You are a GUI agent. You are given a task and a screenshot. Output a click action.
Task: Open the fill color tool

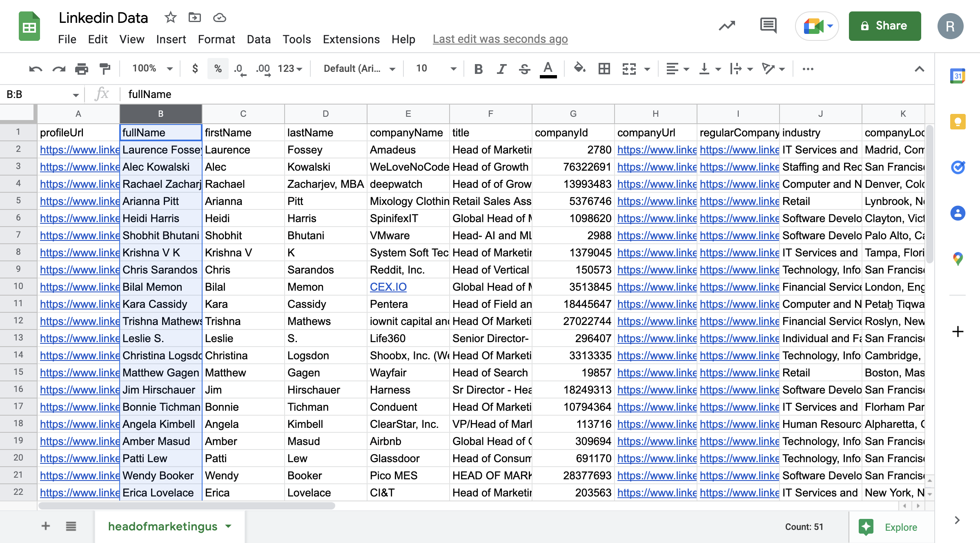click(579, 69)
